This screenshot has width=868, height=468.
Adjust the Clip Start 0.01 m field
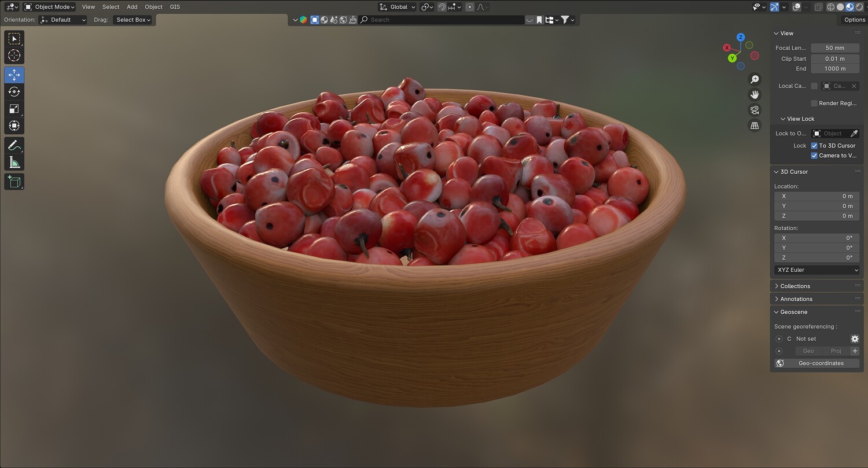pos(834,59)
